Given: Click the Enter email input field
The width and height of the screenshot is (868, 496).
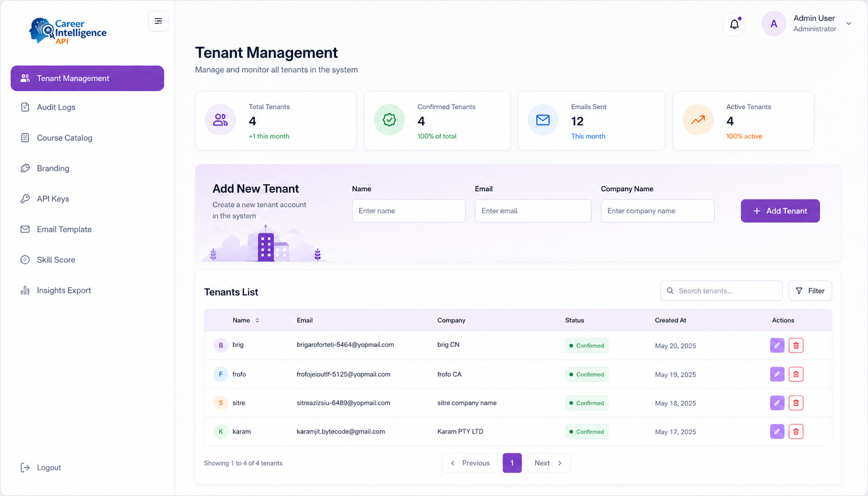Looking at the screenshot, I should [x=533, y=211].
